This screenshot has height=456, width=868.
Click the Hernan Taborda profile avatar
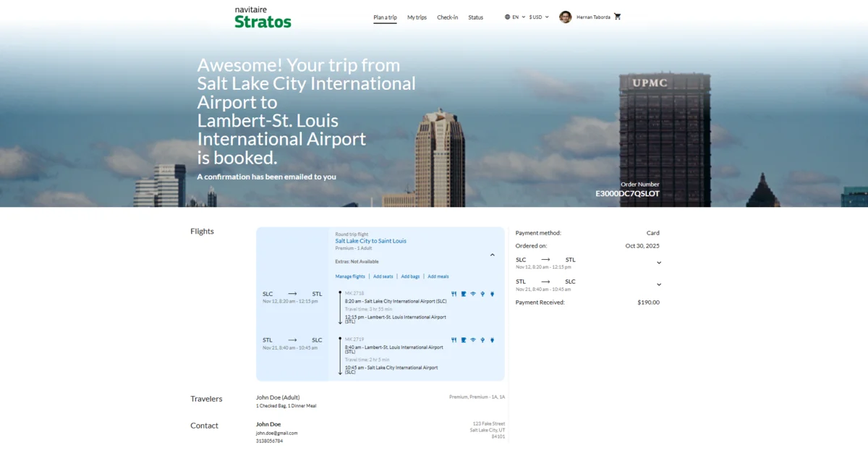coord(566,17)
